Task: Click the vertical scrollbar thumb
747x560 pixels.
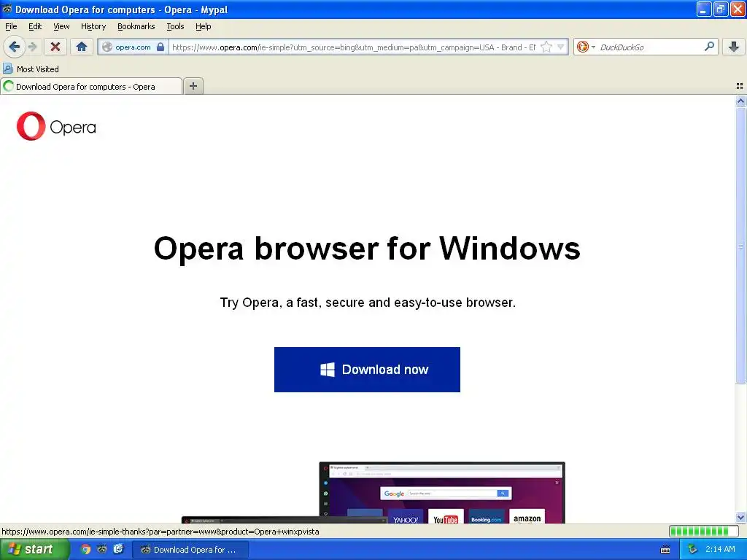Action: click(x=740, y=245)
